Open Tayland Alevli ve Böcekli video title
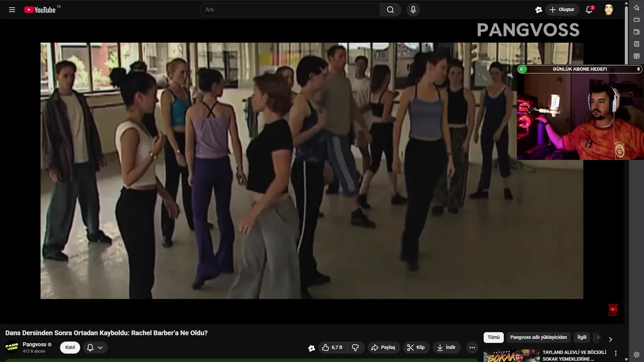Screen dimensions: 644x362 pos(574,355)
